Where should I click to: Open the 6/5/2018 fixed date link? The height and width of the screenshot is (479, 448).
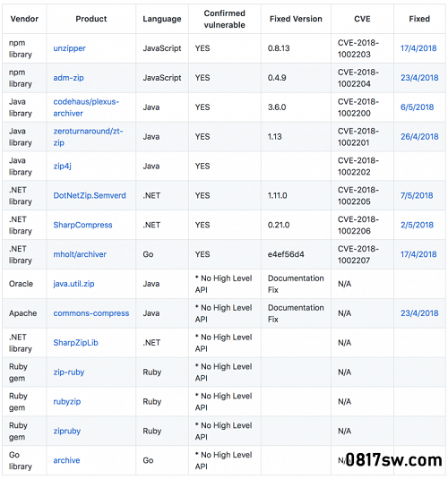point(418,107)
